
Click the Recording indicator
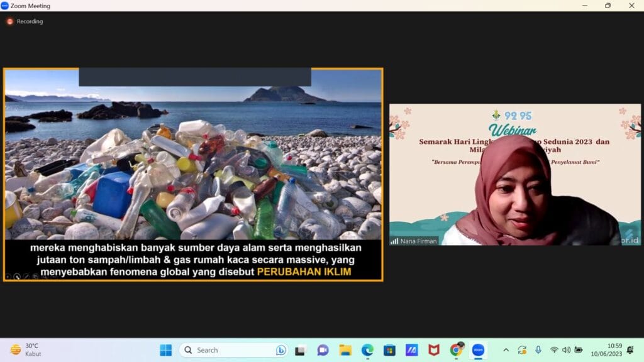[x=25, y=21]
